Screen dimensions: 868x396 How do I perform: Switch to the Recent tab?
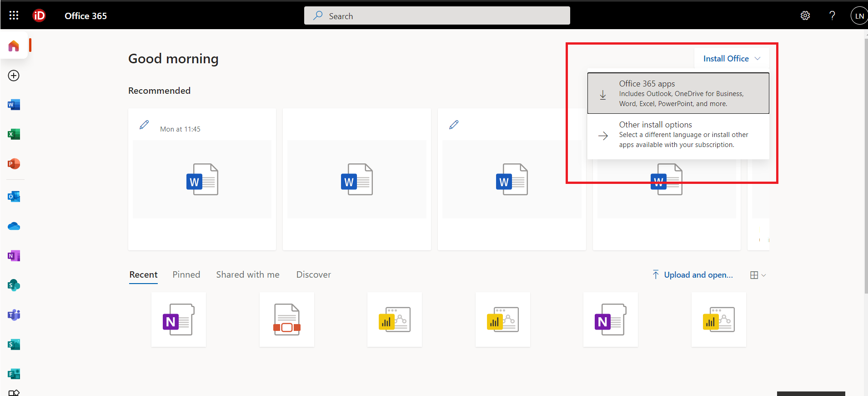[143, 274]
